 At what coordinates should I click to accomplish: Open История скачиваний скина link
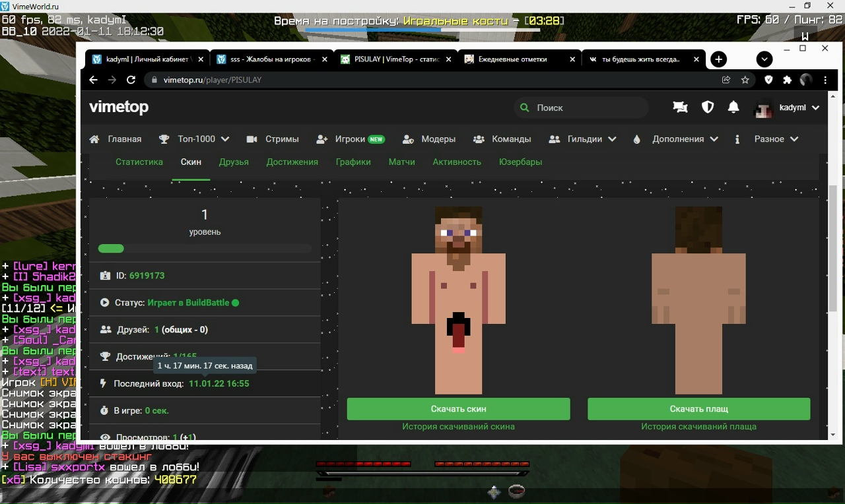pyautogui.click(x=458, y=427)
